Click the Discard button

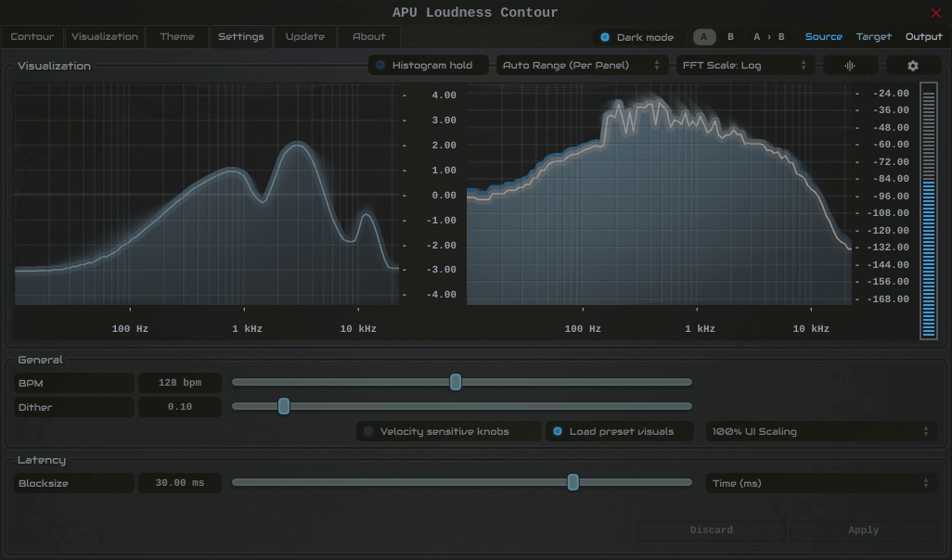711,530
